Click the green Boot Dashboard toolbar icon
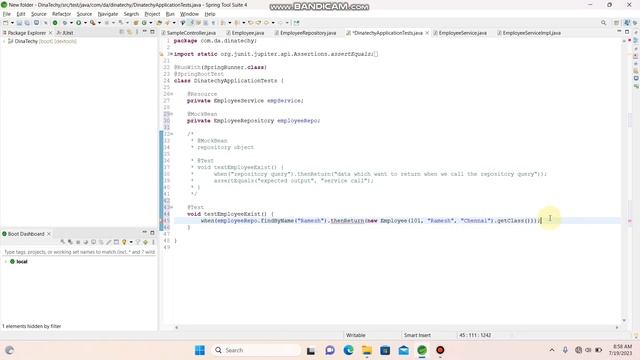Viewport: 640px width, 360px height. click(x=55, y=23)
